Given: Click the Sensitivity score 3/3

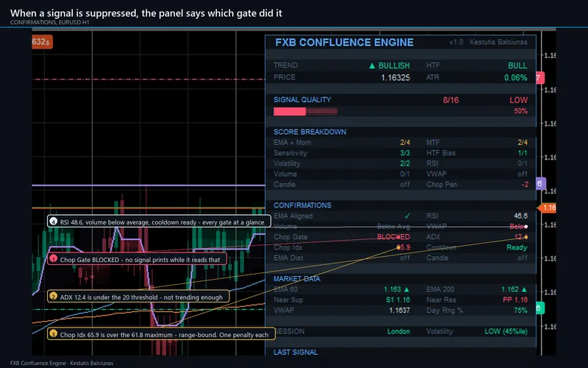Looking at the screenshot, I should coord(405,153).
